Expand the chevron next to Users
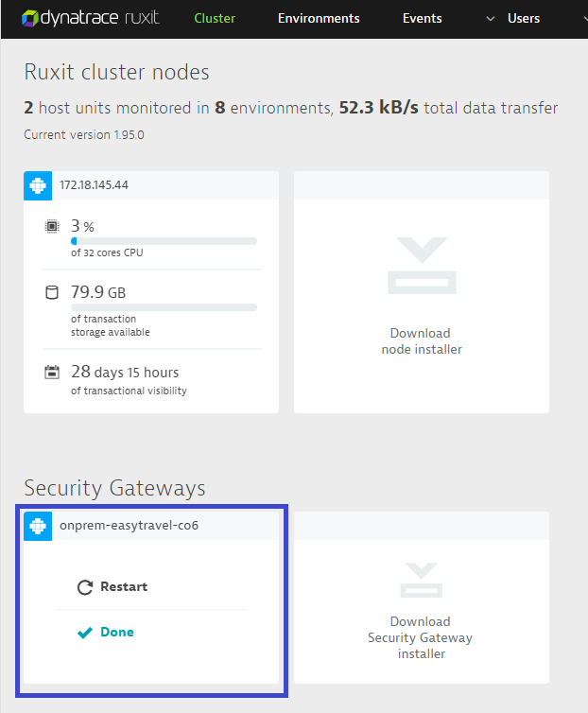Image resolution: width=588 pixels, height=713 pixels. tap(491, 19)
